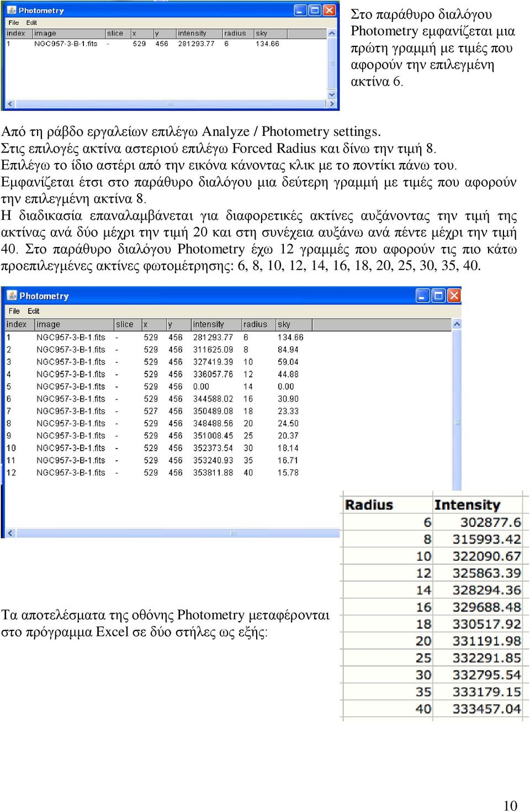
Task: Select Excel cell 328294.36
Action: (478, 590)
